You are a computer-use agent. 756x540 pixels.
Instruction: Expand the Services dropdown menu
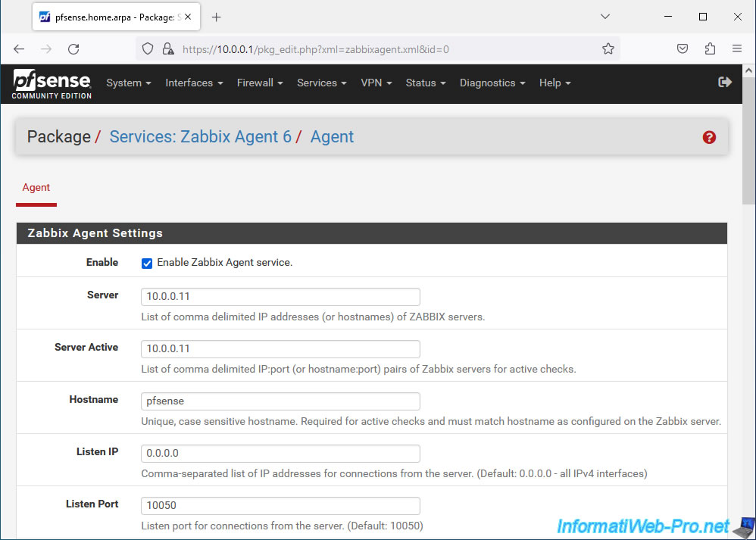(x=322, y=83)
